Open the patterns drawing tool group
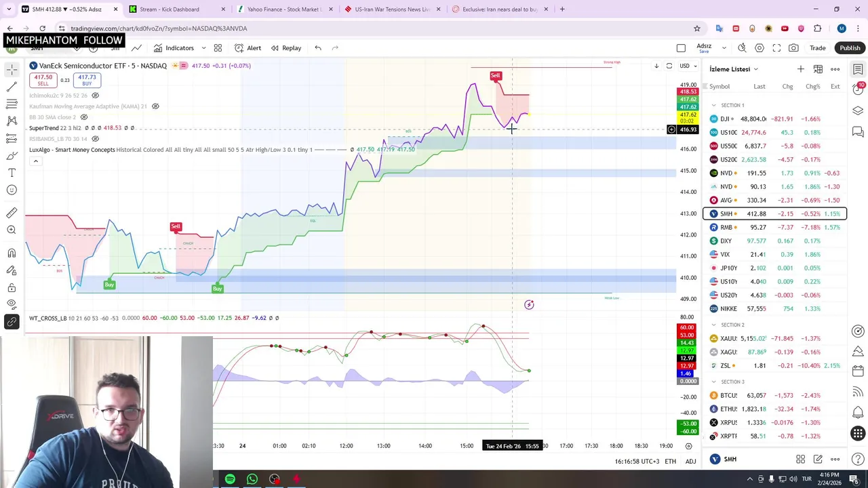This screenshot has width=868, height=488. [12, 121]
